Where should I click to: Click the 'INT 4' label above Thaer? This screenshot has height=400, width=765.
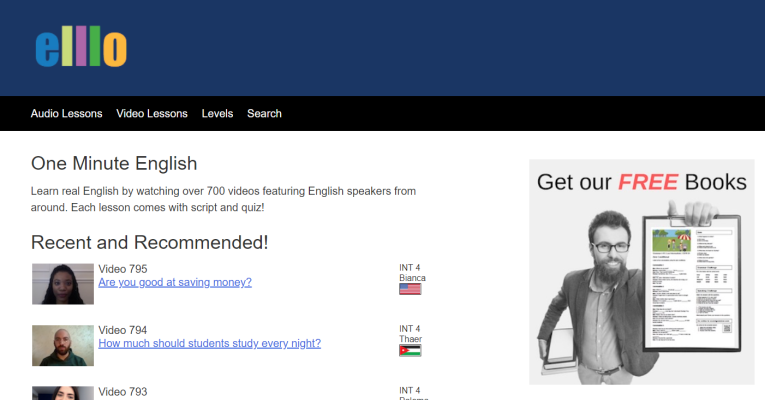[x=409, y=329]
